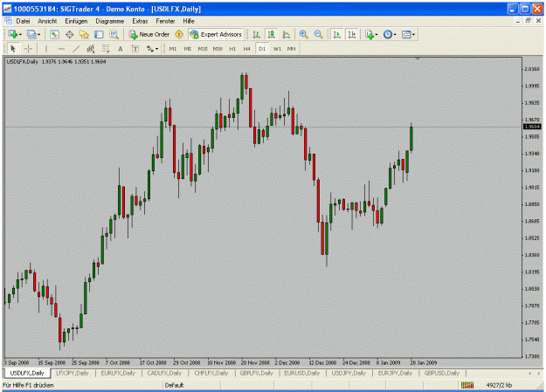
Task: Click the zoom out magnifier icon
Action: pyautogui.click(x=318, y=34)
